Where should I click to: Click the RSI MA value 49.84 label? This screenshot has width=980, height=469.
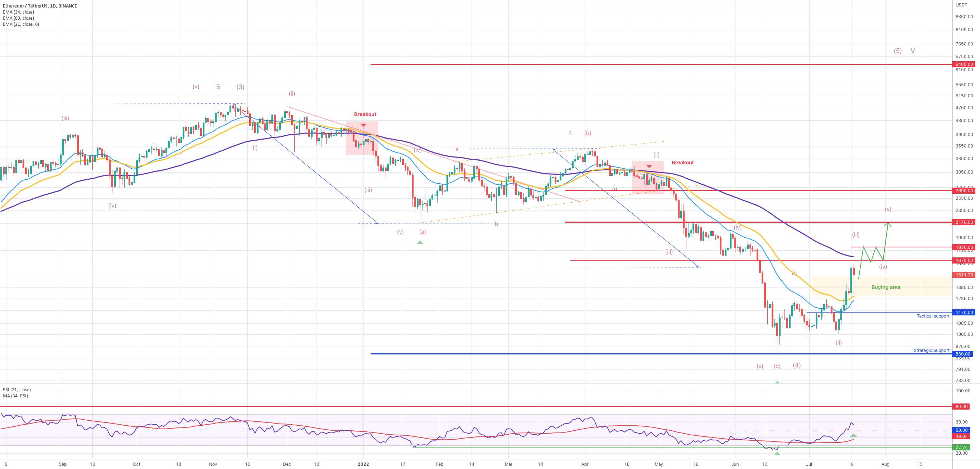point(961,436)
